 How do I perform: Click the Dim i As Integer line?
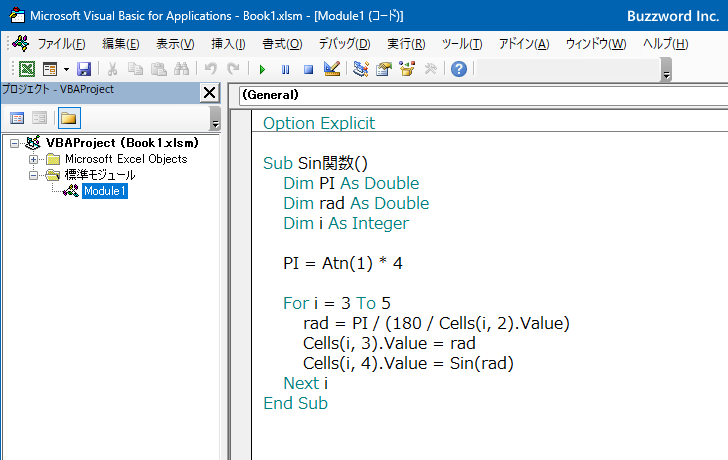[x=346, y=223]
